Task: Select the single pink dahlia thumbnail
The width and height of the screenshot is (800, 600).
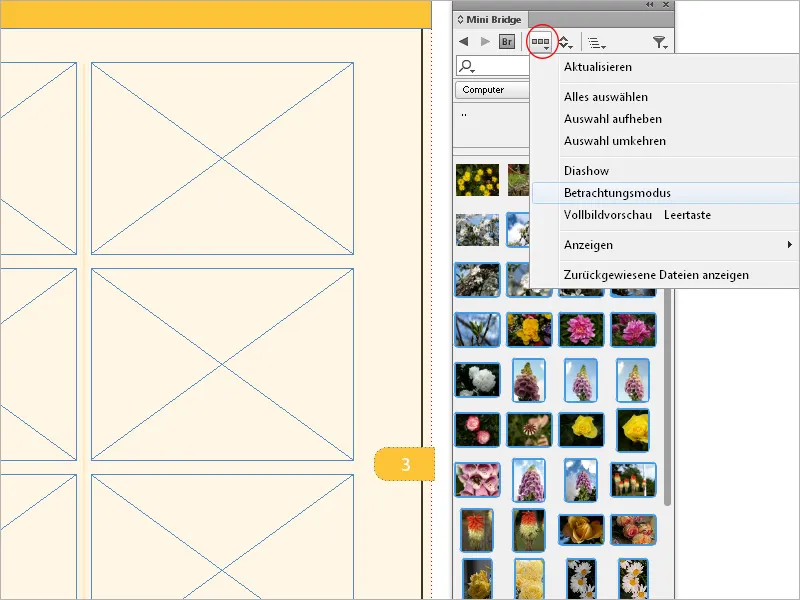Action: coord(581,330)
